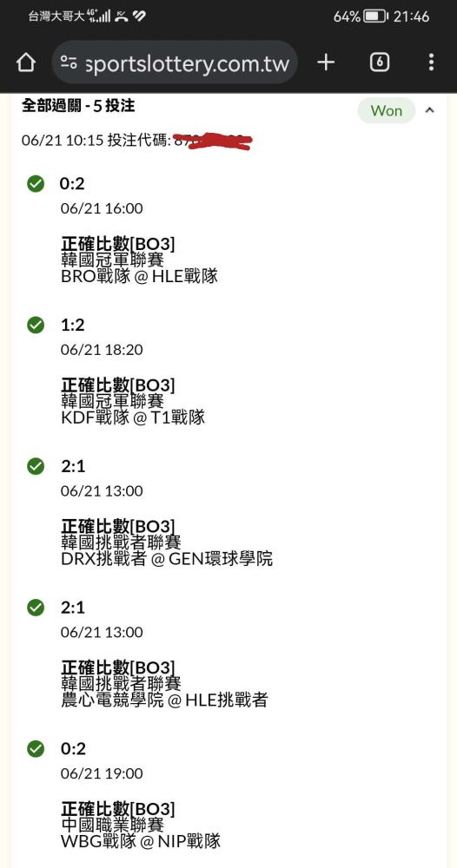457x868 pixels.
Task: Open WBG戰隊 @ NIP戰隊 match entry
Action: 141,841
